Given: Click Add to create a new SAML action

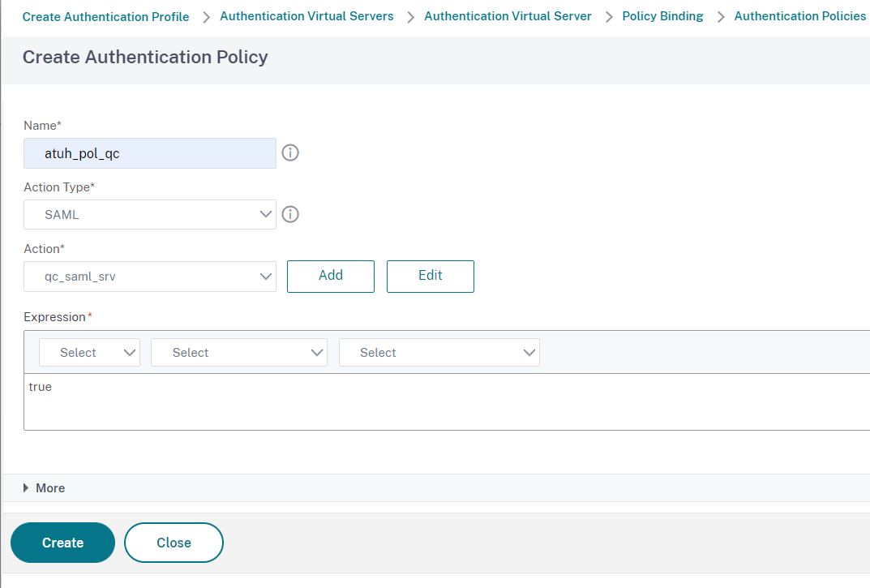Looking at the screenshot, I should pos(330,276).
